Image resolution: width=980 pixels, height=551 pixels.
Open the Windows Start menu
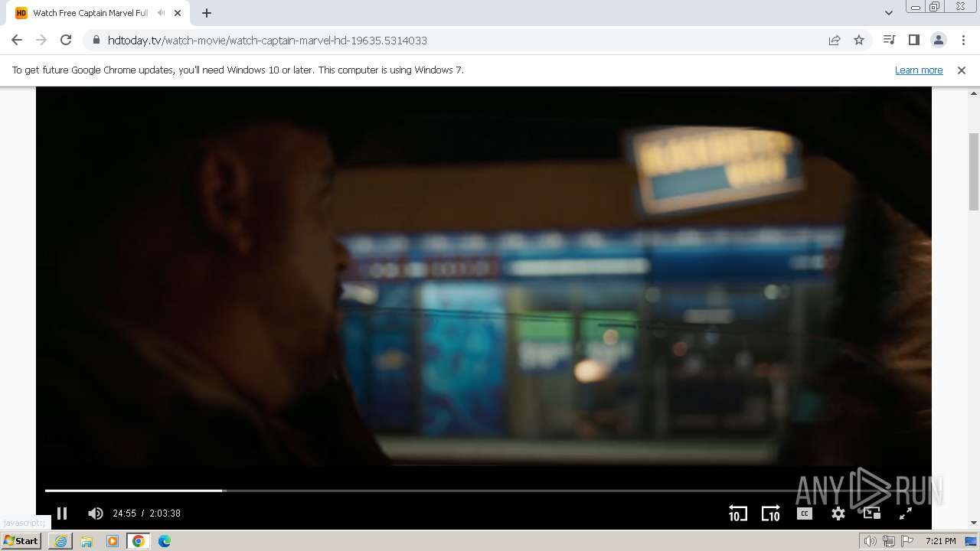tap(21, 540)
